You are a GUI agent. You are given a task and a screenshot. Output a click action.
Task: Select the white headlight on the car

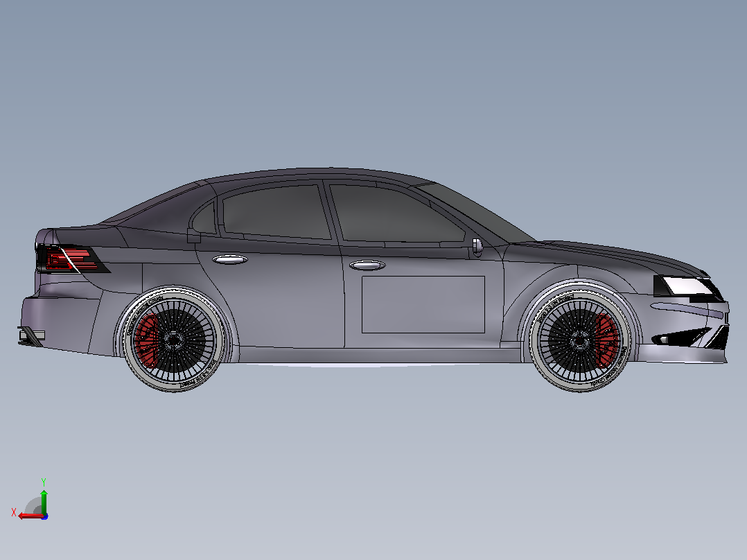pos(686,286)
